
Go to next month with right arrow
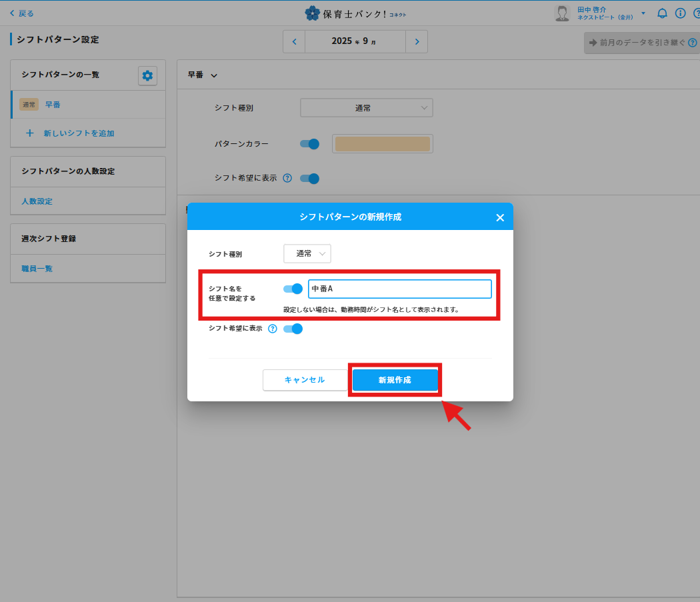click(x=417, y=41)
